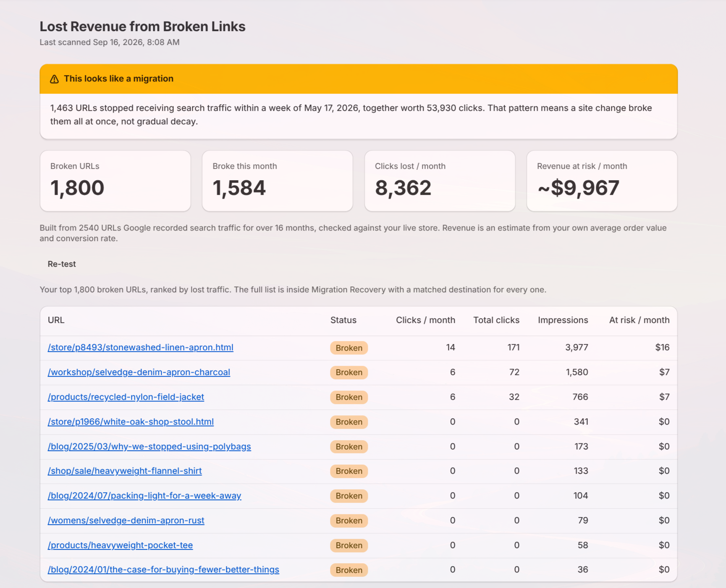Click the 'Lost Revenue from Broken Links' title
This screenshot has height=588, width=726.
142,26
